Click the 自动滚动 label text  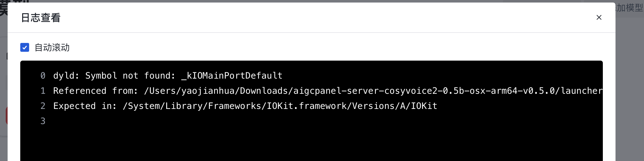click(x=52, y=47)
